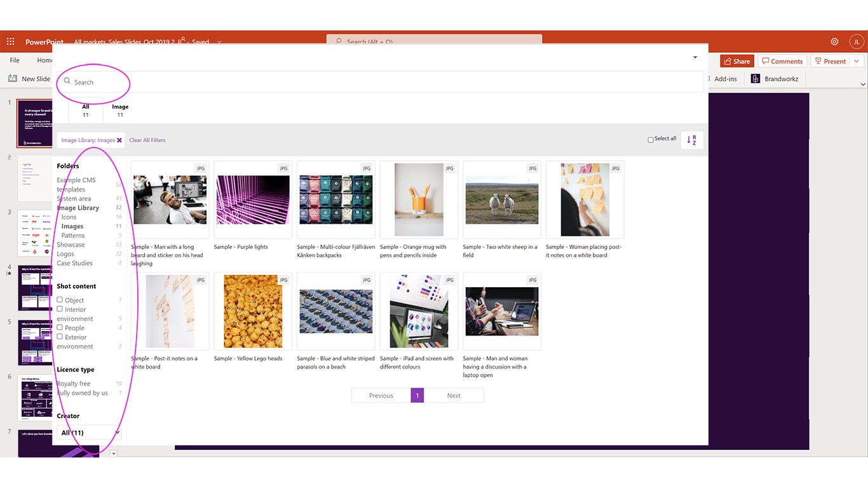Expand the Present button's dropdown arrow

click(x=857, y=62)
